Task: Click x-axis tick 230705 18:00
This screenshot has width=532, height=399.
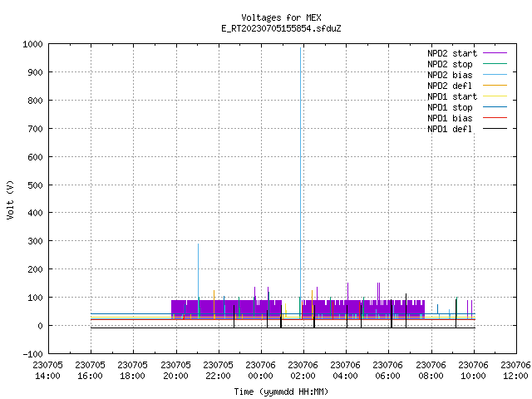Action: pyautogui.click(x=133, y=371)
